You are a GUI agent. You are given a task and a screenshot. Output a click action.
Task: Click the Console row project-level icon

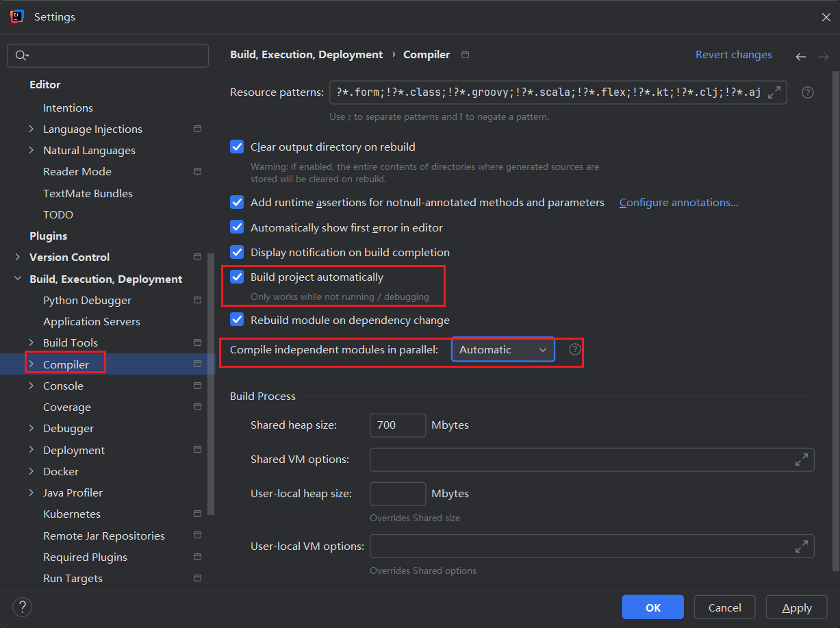(x=197, y=386)
